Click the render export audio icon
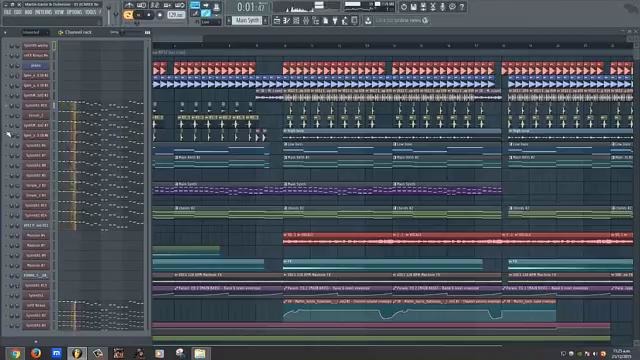Screen dimensions: 640x360 (423, 7)
